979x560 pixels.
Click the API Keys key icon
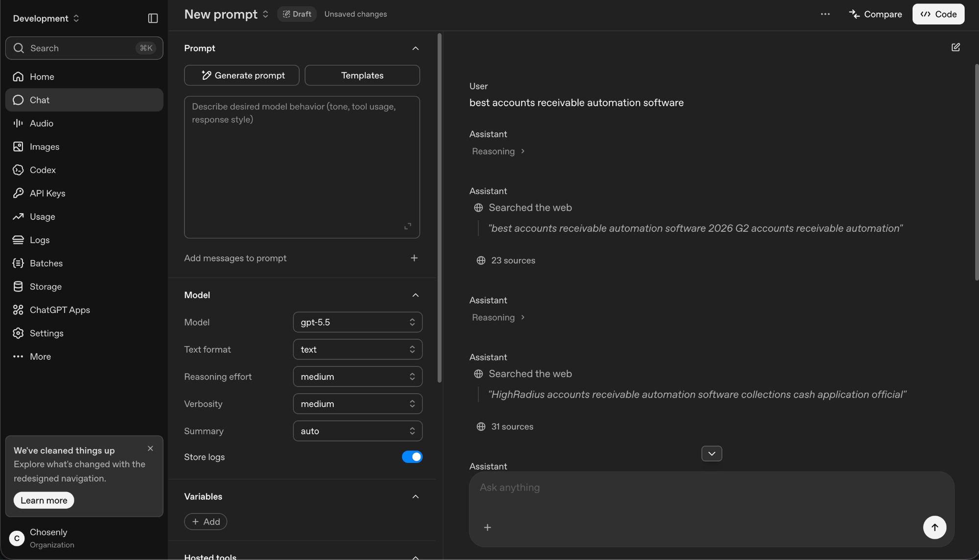coord(18,193)
